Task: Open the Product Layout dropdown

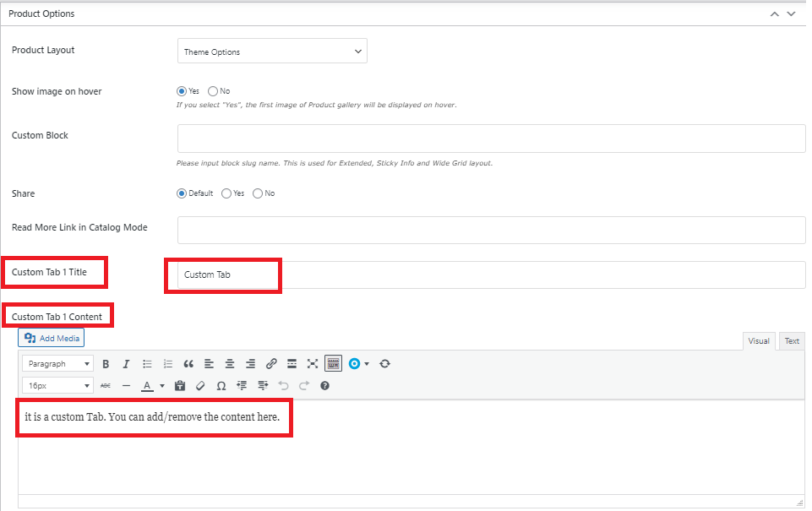Action: (272, 52)
